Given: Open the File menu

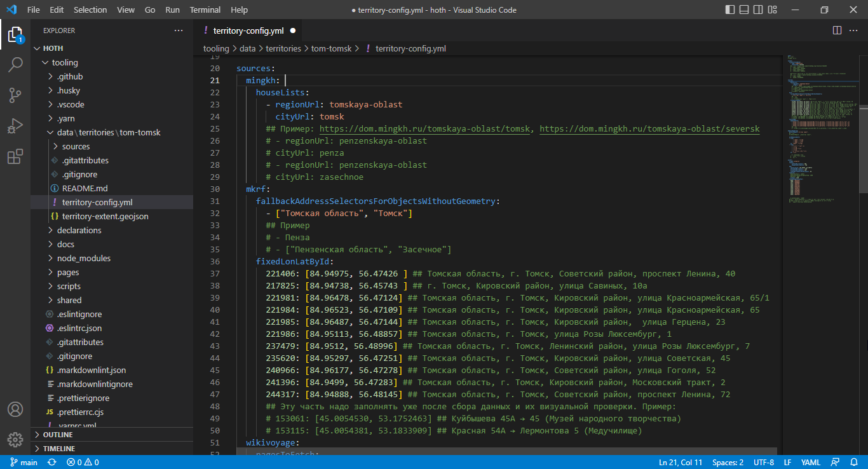Looking at the screenshot, I should (x=33, y=10).
